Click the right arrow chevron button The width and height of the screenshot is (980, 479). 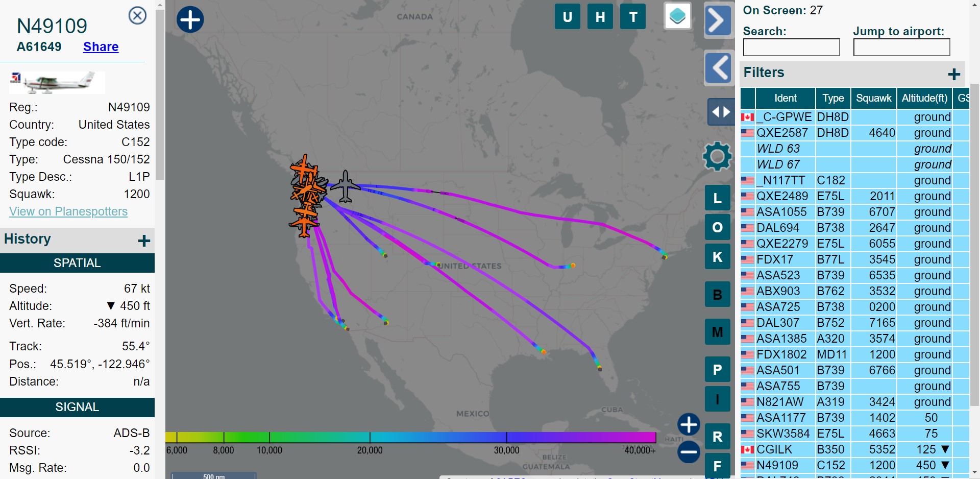[718, 20]
